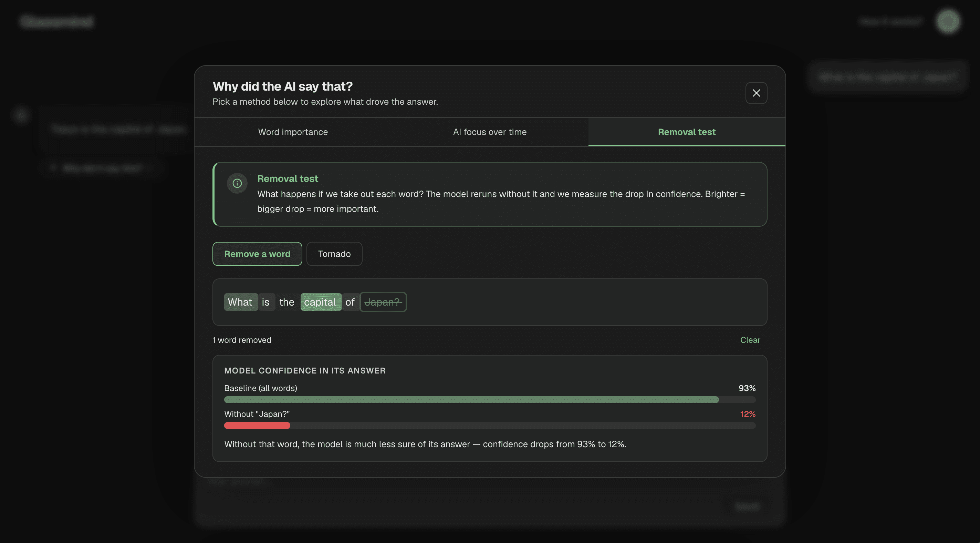Click the green user avatar in background page
The width and height of the screenshot is (980, 543).
coord(948,21)
